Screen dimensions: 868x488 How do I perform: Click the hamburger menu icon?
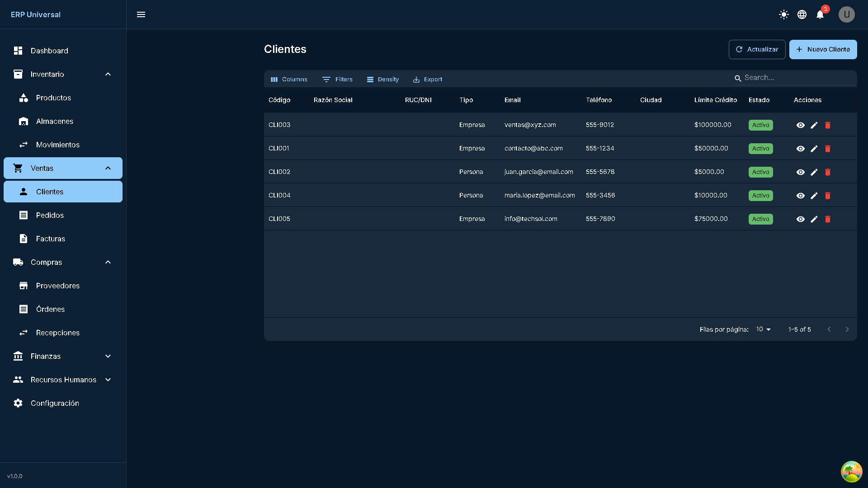click(141, 14)
